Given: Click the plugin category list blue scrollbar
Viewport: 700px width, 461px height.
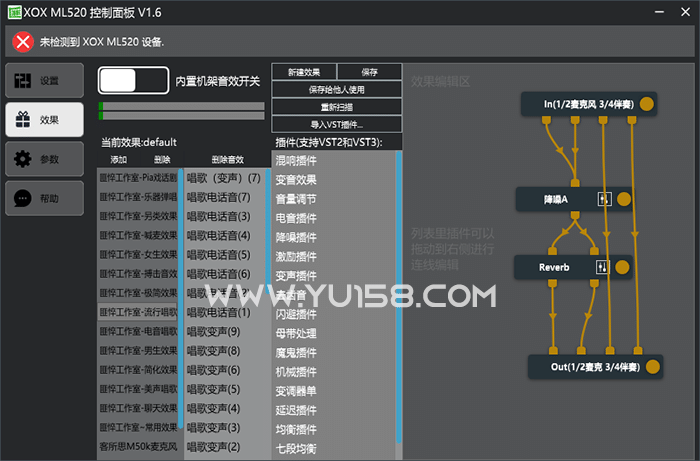Looking at the screenshot, I should coord(399,297).
